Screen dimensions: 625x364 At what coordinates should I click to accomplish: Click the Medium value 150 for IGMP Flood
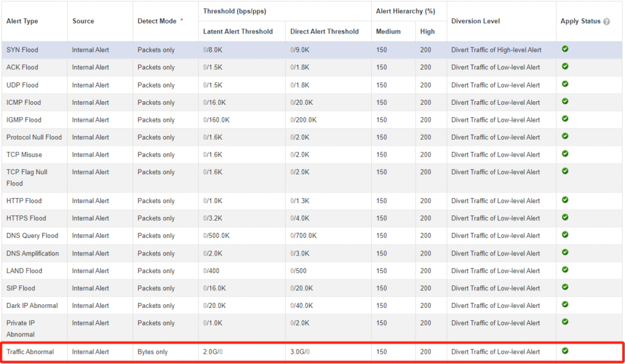381,120
